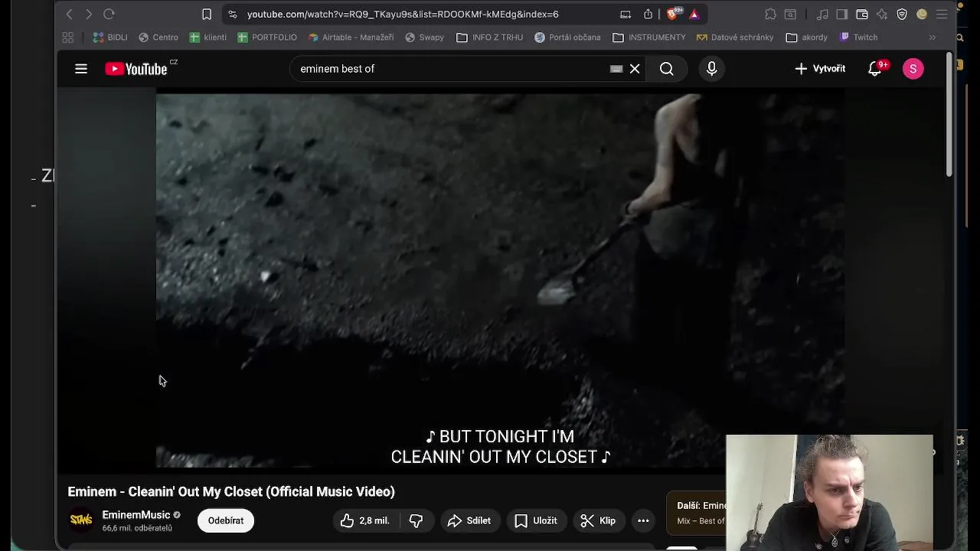
Task: Save video with Uložit button
Action: pyautogui.click(x=536, y=520)
